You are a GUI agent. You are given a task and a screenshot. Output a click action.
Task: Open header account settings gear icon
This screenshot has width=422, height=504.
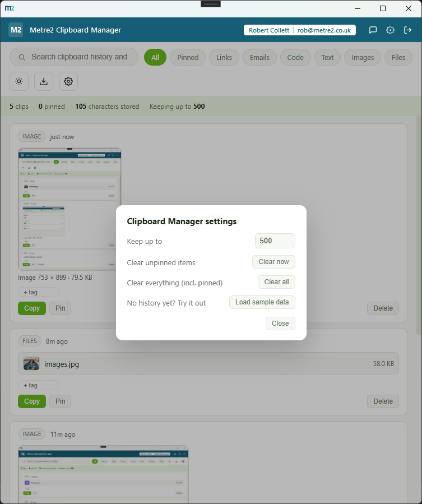(x=390, y=30)
